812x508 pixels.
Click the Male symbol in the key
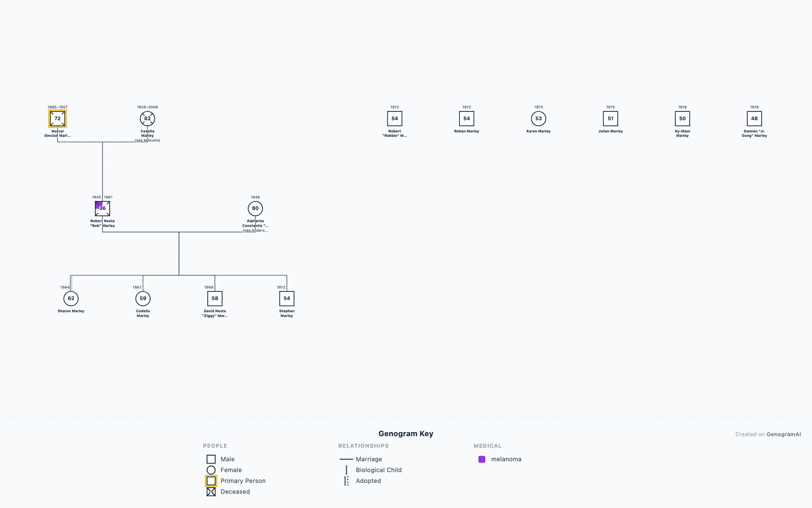(211, 459)
